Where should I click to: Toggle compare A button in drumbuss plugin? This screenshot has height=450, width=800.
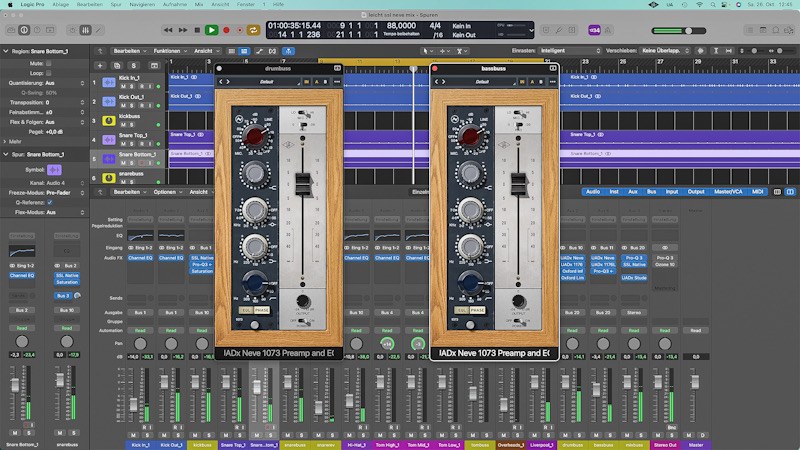pos(316,82)
